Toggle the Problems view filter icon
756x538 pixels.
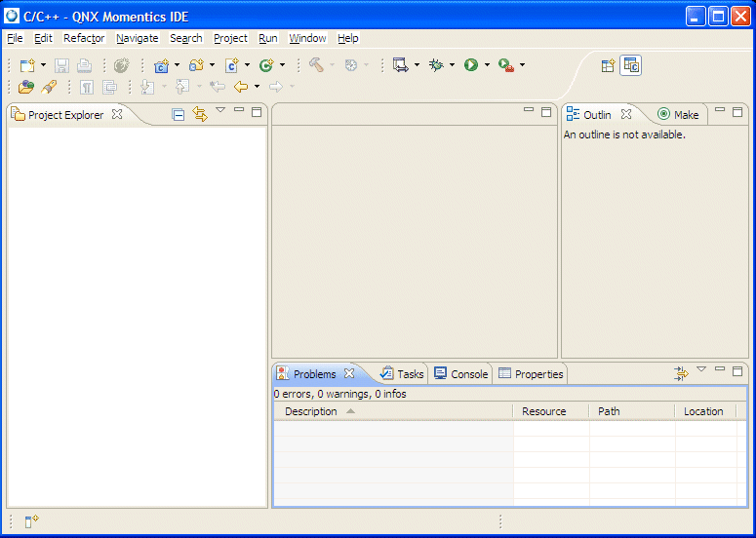point(681,373)
